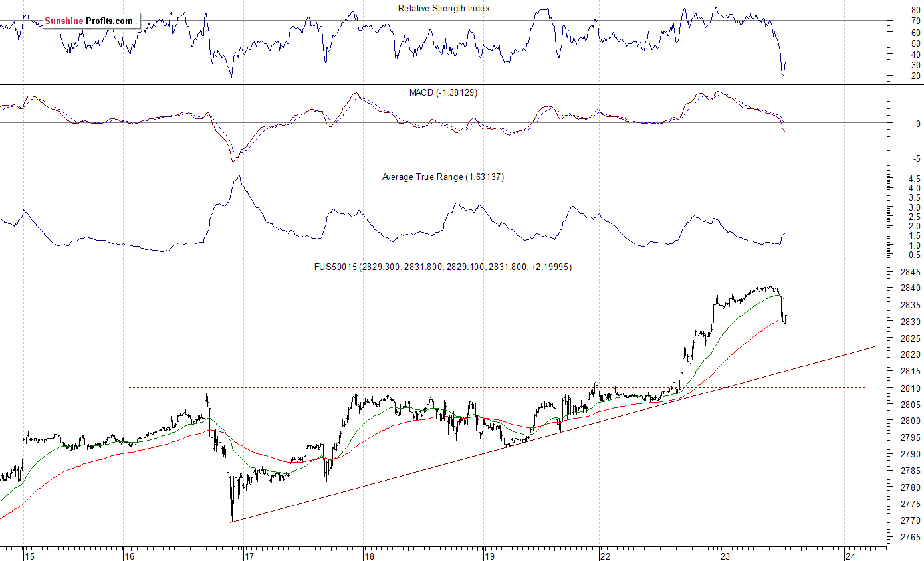Click the SunshineProfits.com logo
Viewport: 924px width, 561px height.
92,21
